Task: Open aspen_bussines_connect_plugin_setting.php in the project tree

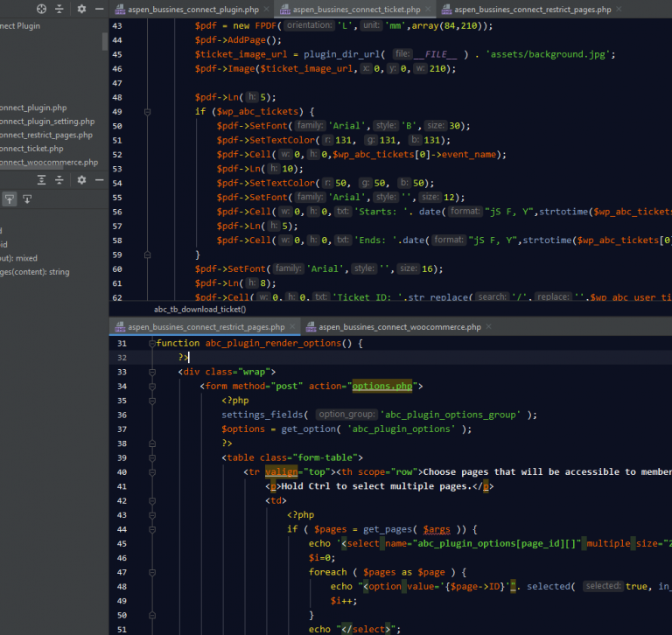Action: 47,122
